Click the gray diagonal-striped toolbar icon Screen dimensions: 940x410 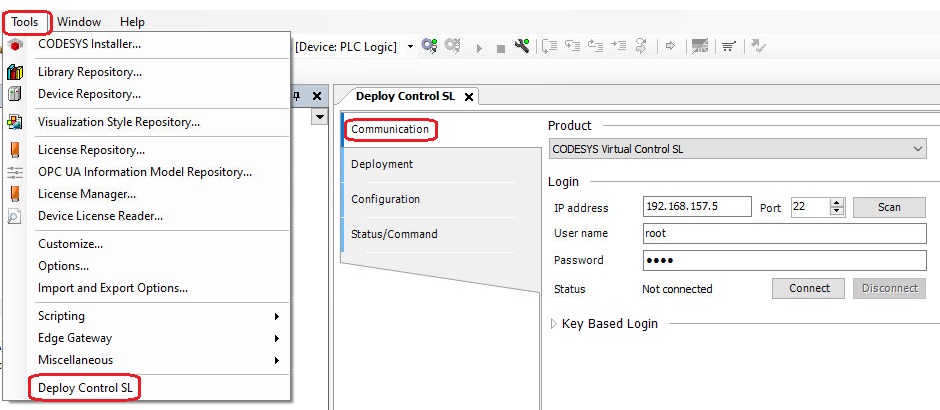700,46
